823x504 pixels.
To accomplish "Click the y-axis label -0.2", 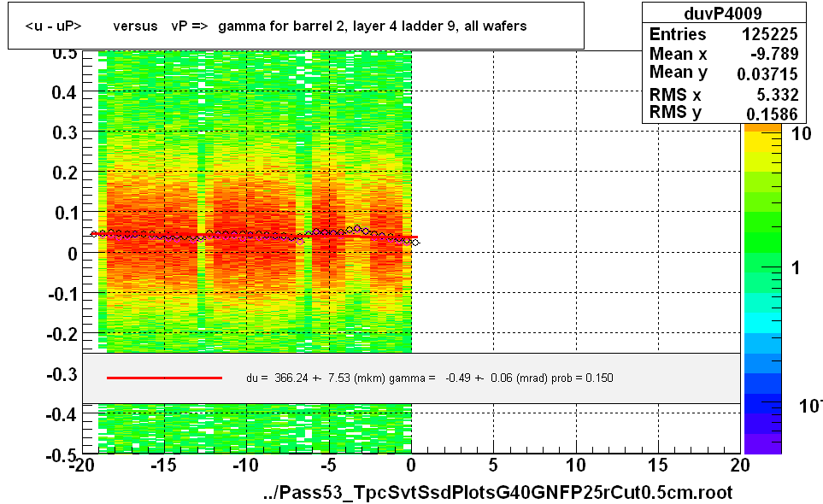I will coord(62,334).
